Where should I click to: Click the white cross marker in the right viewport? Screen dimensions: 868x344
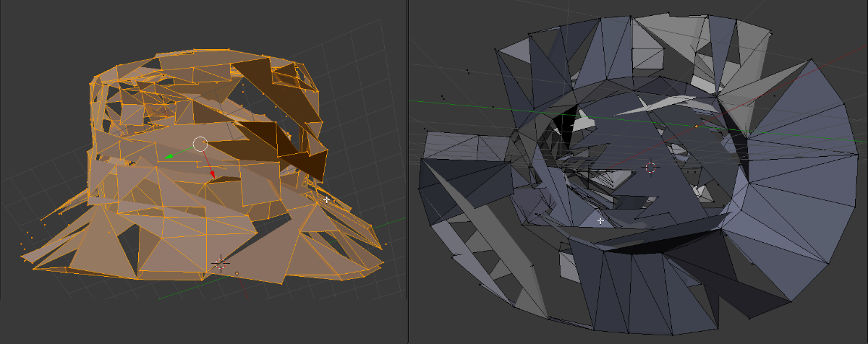(600, 220)
